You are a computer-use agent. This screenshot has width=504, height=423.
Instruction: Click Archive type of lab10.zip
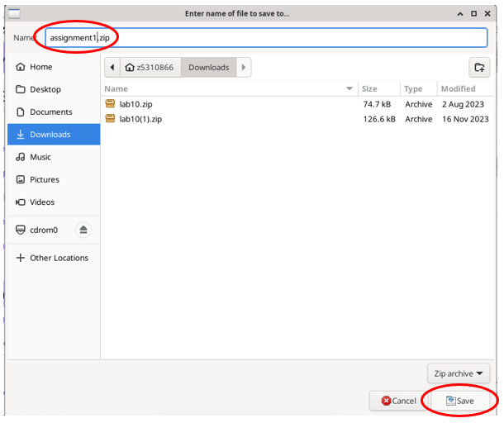tap(419, 104)
